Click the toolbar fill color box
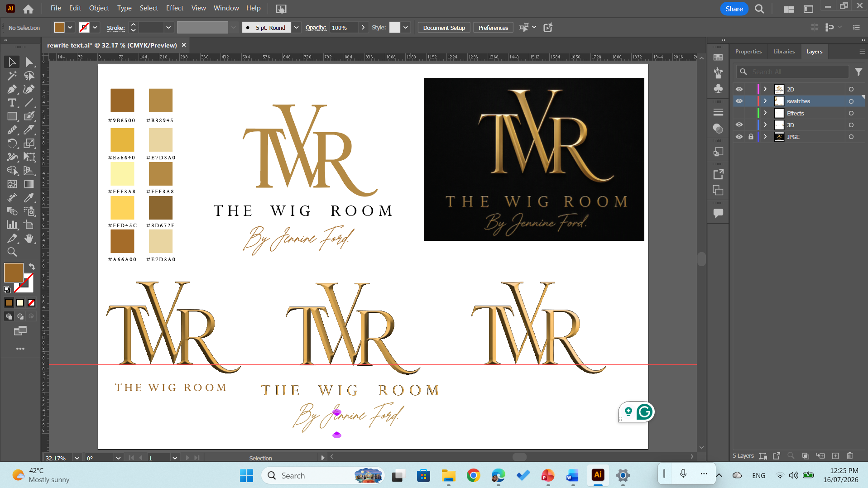The width and height of the screenshot is (868, 488). (14, 273)
